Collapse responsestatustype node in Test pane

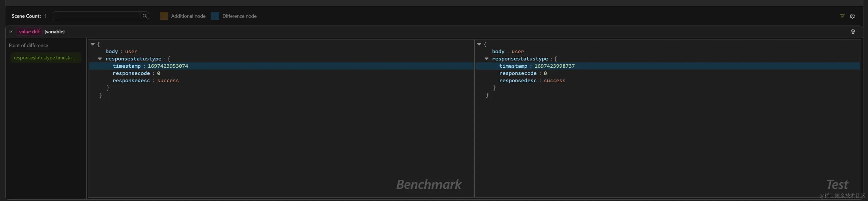click(486, 58)
